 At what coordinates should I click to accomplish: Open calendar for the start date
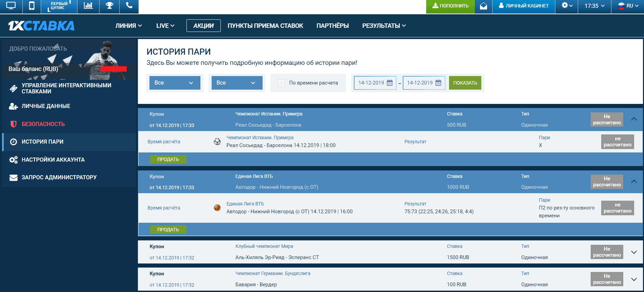(390, 83)
